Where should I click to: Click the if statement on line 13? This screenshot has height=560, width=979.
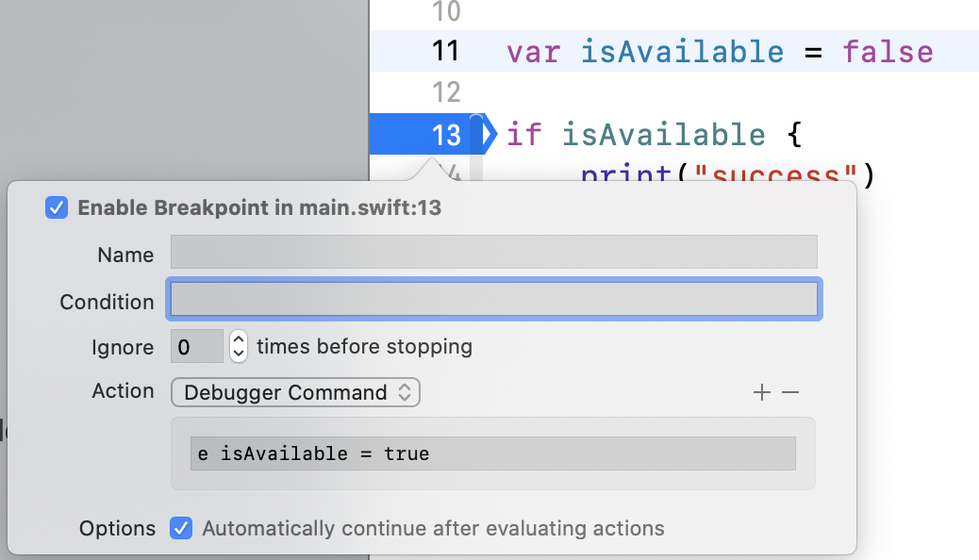click(524, 134)
